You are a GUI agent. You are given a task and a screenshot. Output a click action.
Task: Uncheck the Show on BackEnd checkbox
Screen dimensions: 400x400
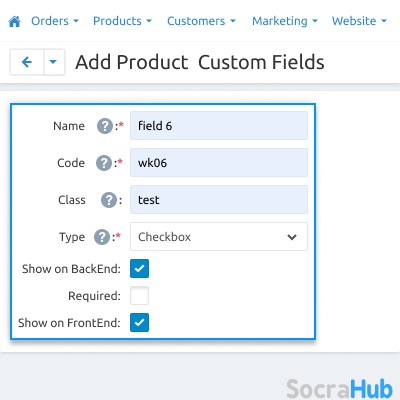pos(139,269)
